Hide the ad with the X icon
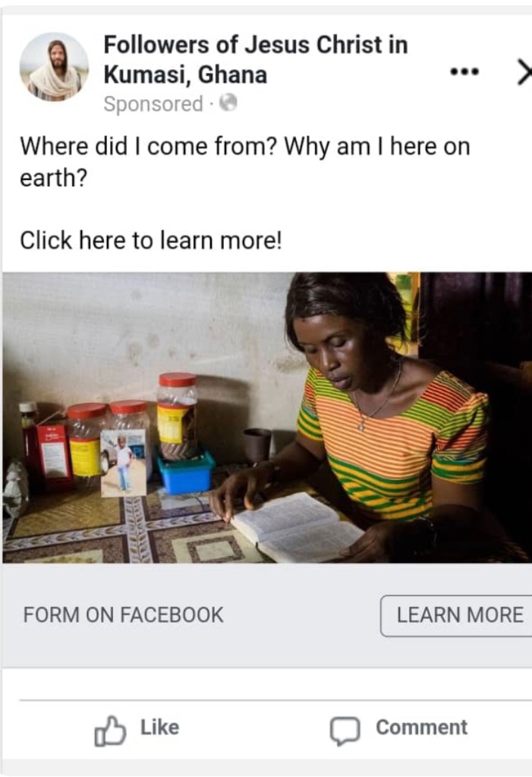This screenshot has height=777, width=532. point(524,72)
